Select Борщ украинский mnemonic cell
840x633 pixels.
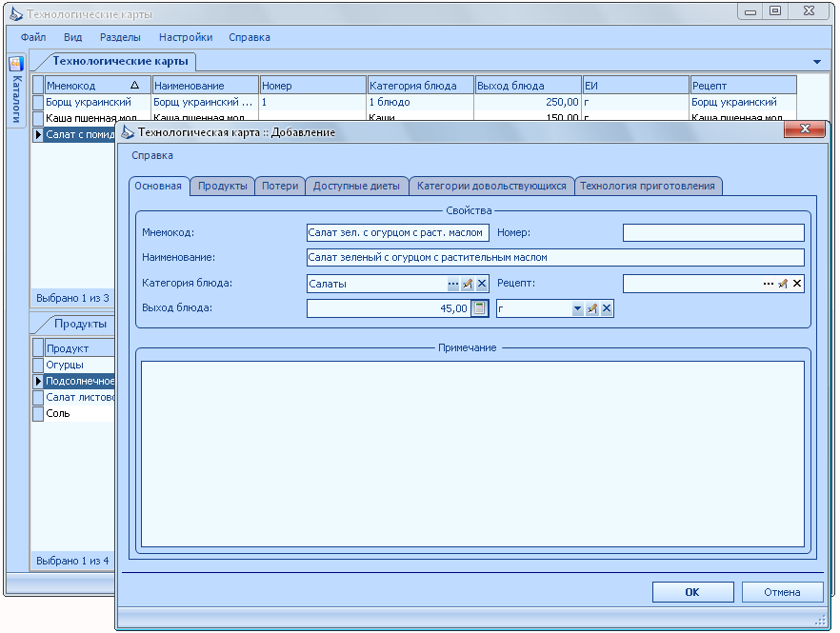pos(97,102)
